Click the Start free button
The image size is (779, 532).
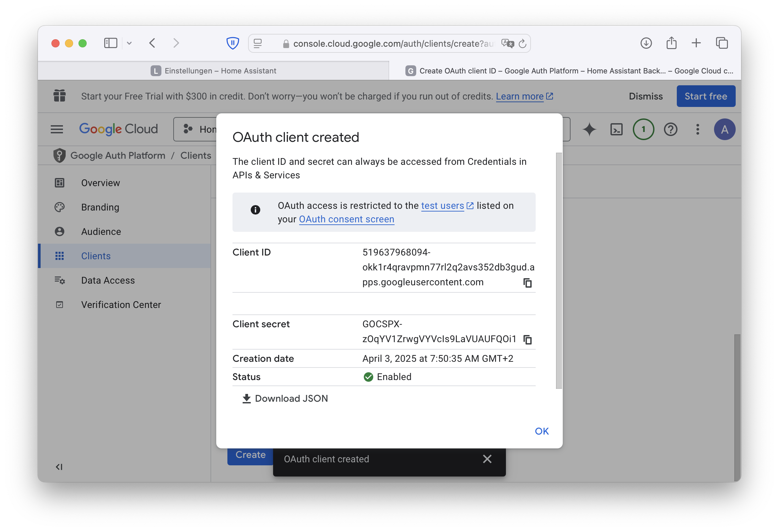point(706,96)
